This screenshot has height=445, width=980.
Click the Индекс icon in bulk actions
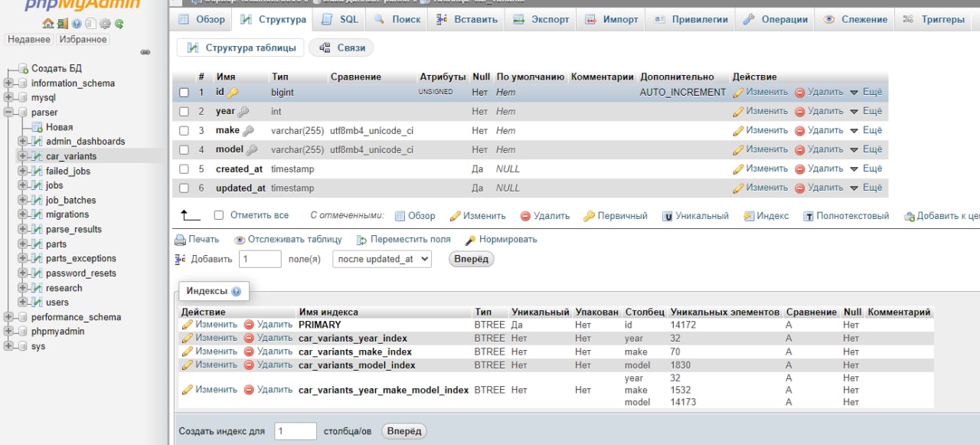(x=749, y=217)
